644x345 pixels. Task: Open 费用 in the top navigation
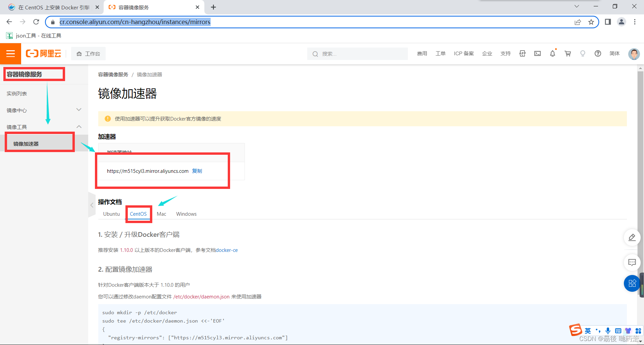click(x=422, y=54)
